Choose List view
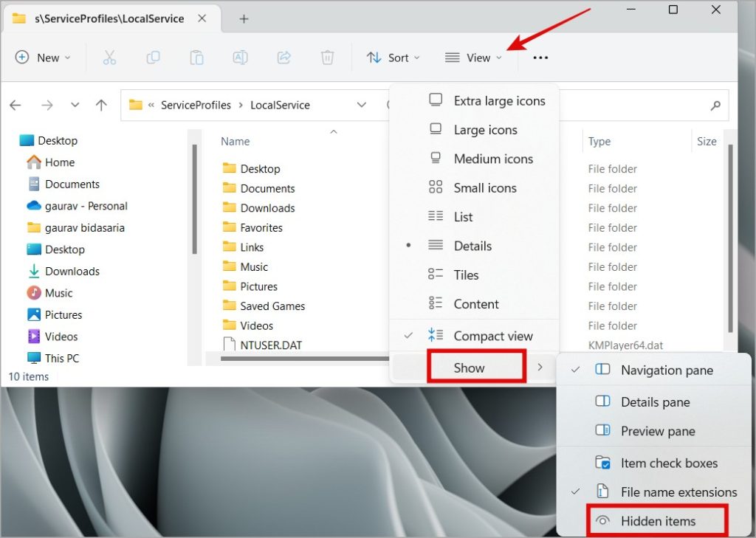This screenshot has height=538, width=756. tap(474, 217)
